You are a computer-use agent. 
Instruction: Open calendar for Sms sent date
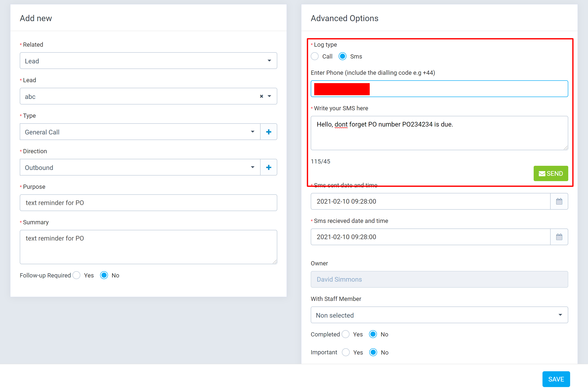coord(559,202)
